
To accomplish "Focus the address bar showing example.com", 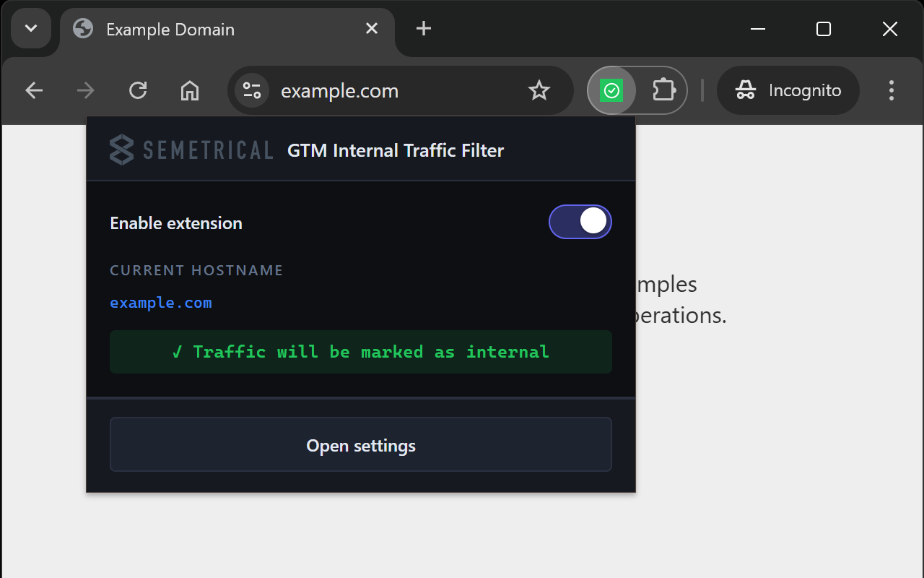I will [401, 90].
